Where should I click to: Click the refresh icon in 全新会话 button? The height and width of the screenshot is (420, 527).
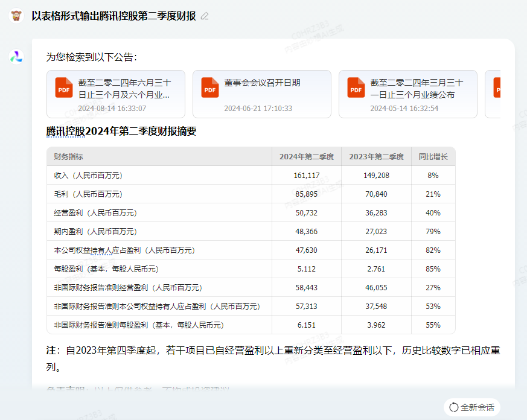point(454,407)
